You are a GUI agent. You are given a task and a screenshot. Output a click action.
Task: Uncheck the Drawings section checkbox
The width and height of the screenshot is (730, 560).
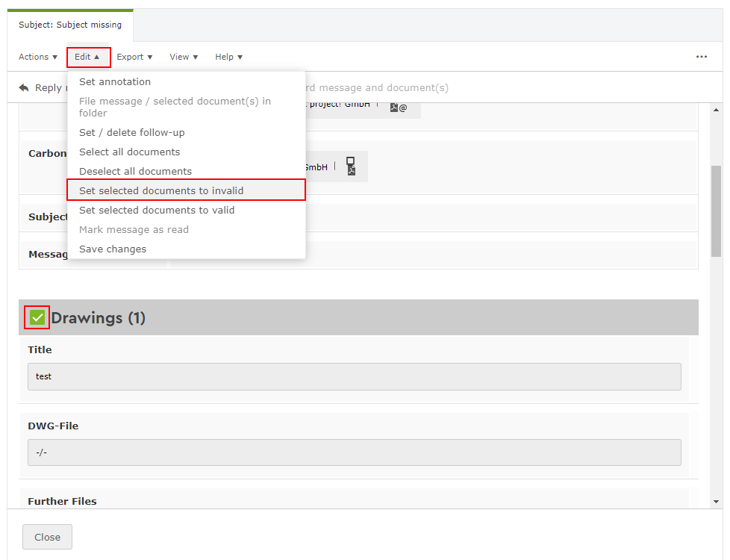[37, 318]
